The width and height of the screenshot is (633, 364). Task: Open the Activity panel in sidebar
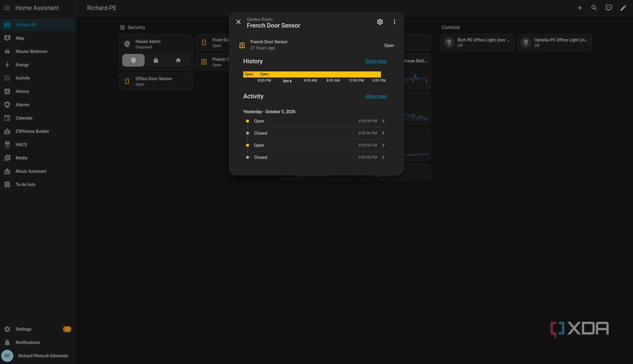(38, 78)
